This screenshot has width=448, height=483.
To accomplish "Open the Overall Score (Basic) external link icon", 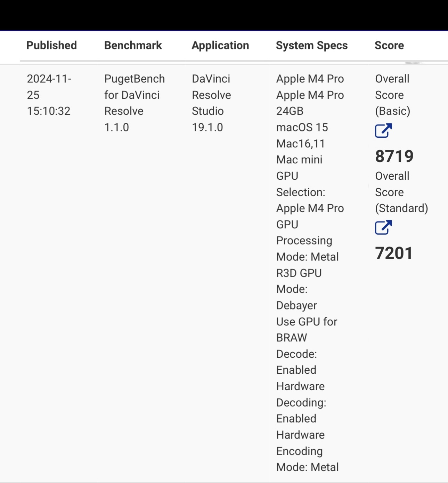I will pos(383,131).
